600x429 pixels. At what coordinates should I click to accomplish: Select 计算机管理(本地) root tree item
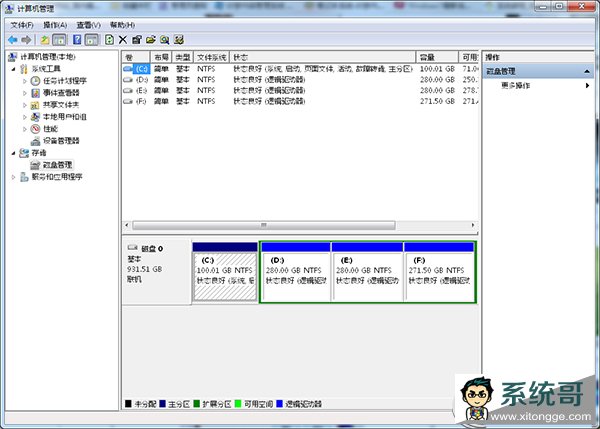(x=47, y=57)
